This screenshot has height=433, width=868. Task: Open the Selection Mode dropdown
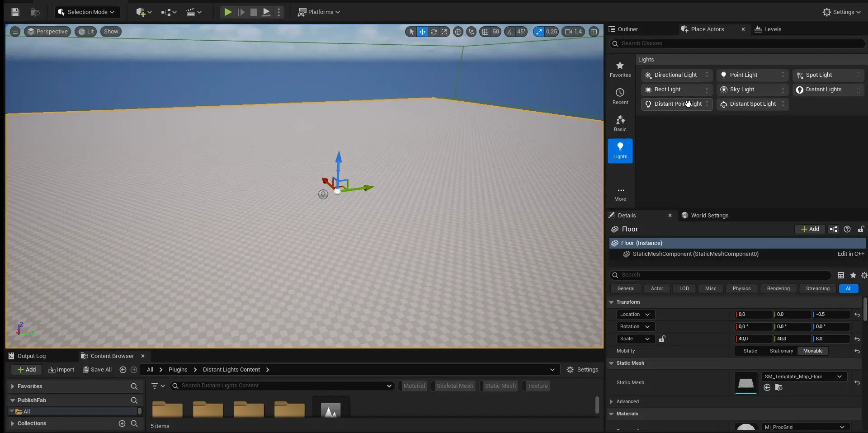[x=87, y=12]
